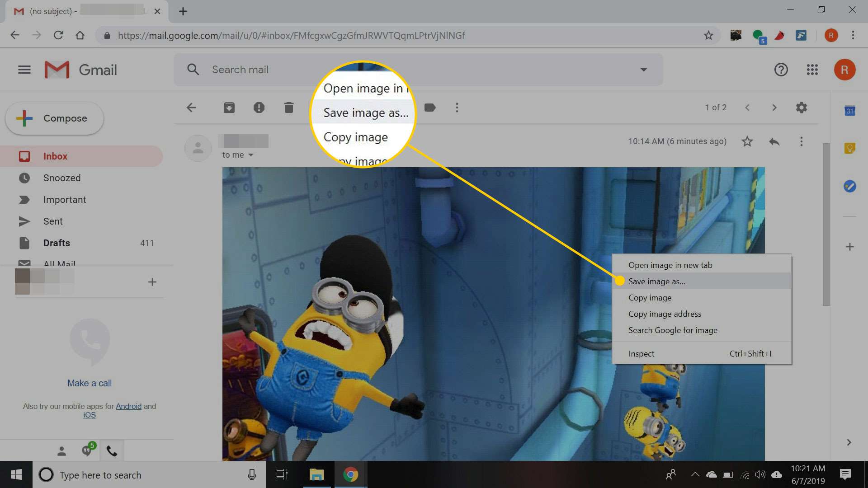Go back to inbox arrow
Screen dimensions: 868x488
pyautogui.click(x=191, y=108)
